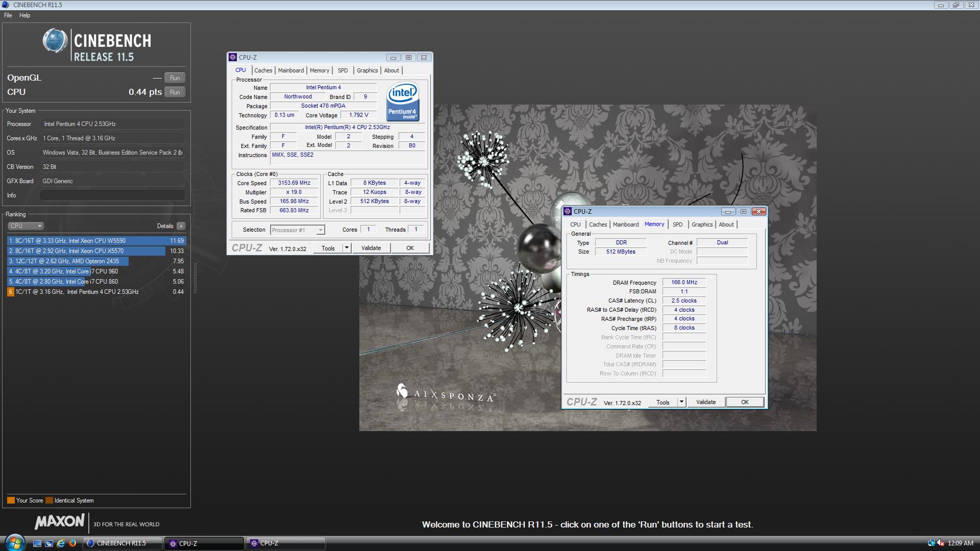Viewport: 980px width, 551px height.
Task: Open the Memory tab in the processor window
Action: pos(320,70)
